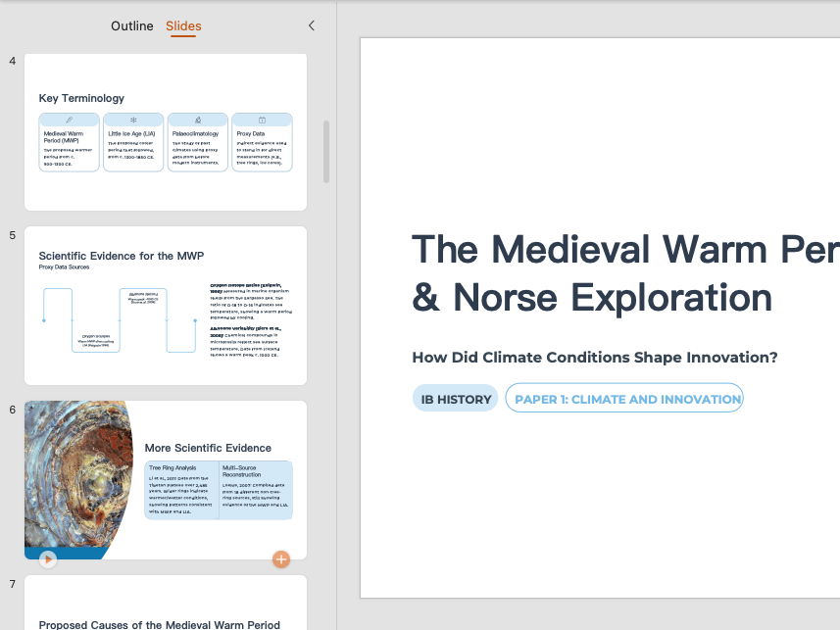Select the Key Terminology slide thumbnail

[x=165, y=132]
